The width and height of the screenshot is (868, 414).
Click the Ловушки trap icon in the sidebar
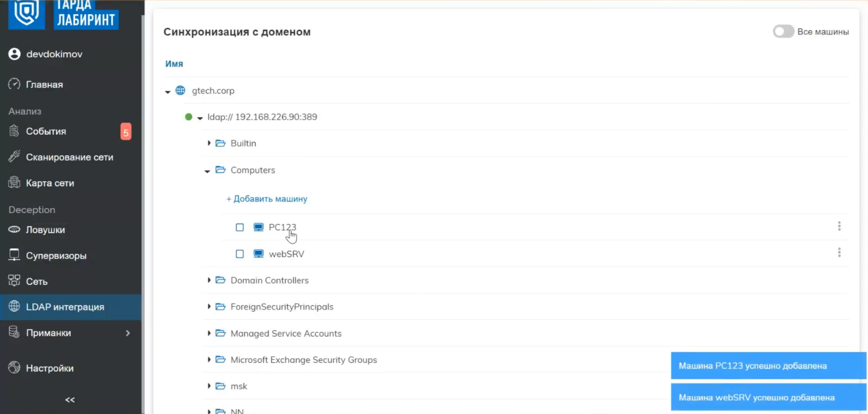[x=14, y=230]
